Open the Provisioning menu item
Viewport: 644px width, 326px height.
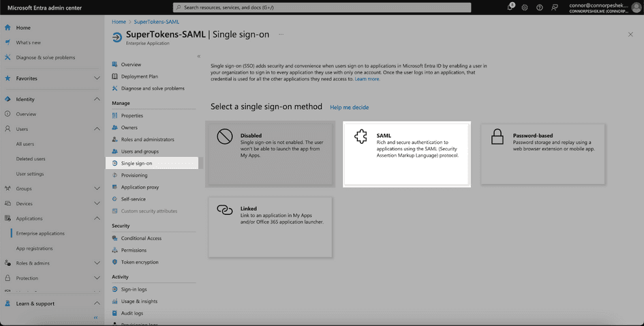pyautogui.click(x=134, y=175)
